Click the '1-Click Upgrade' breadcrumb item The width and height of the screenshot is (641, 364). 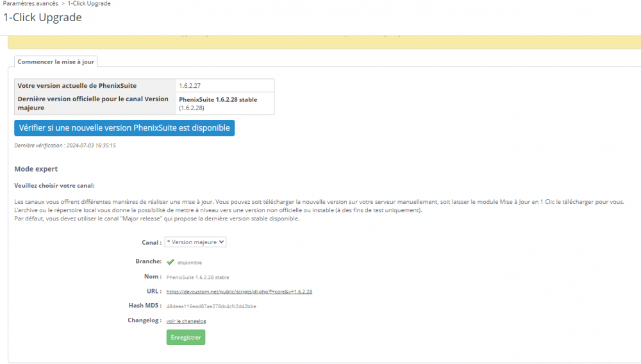[x=89, y=3]
